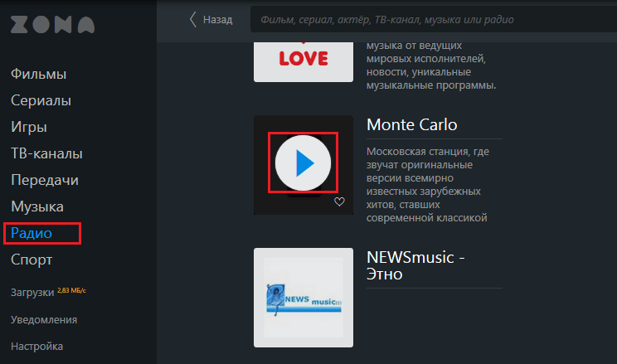
Task: Click the download speed 2,83 МБ/с indicator
Action: pos(71,290)
